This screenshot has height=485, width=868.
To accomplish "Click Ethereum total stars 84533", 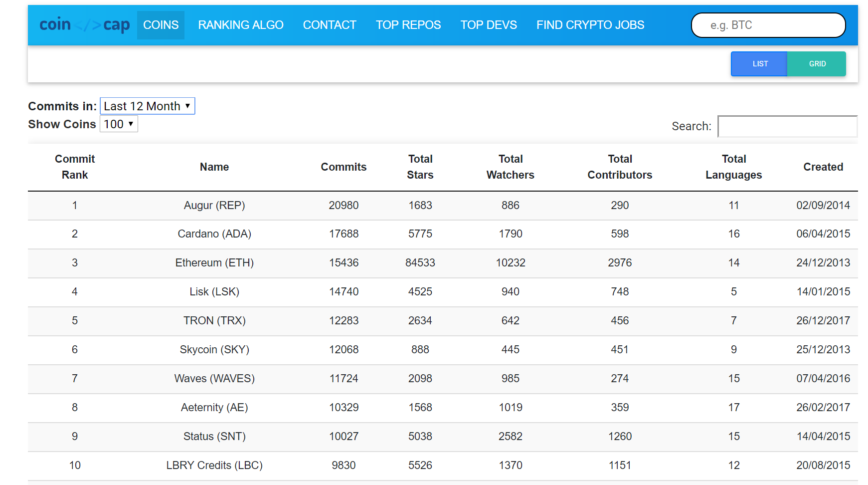I will pyautogui.click(x=420, y=263).
